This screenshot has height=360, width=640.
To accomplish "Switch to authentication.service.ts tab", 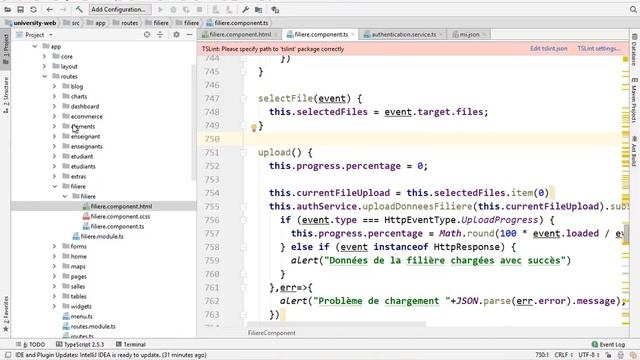I will [x=402, y=35].
